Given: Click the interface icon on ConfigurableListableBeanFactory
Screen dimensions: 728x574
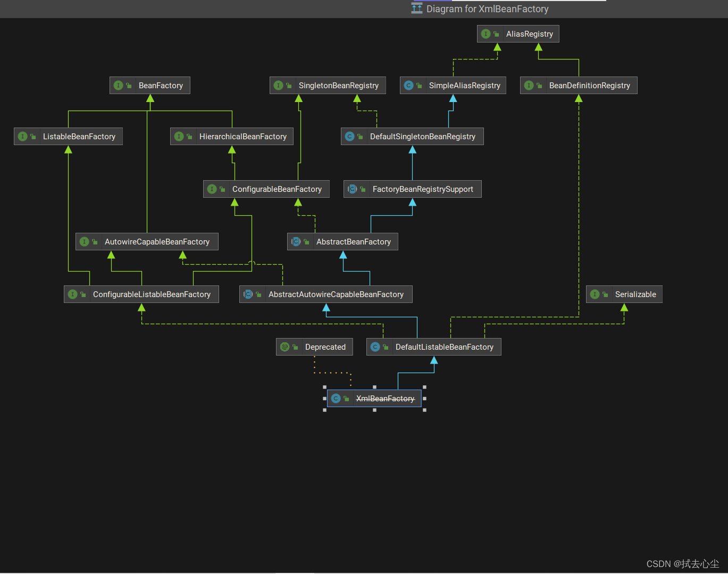Looking at the screenshot, I should [x=72, y=294].
